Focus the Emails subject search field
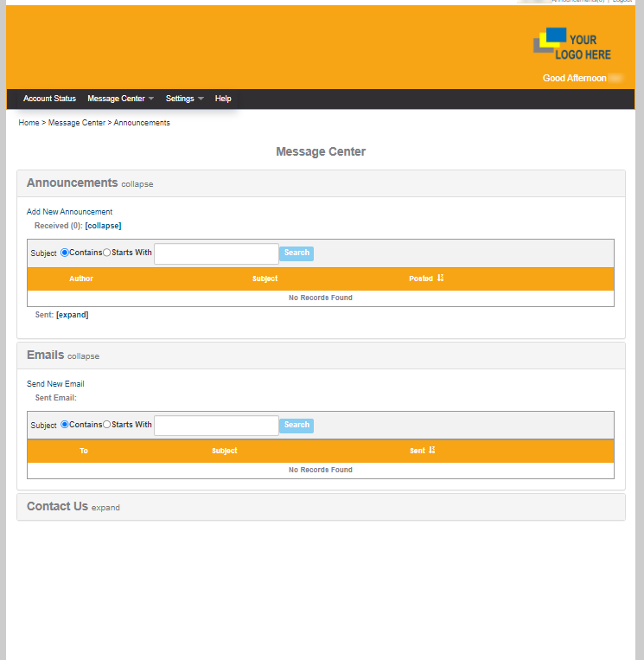644x660 pixels. point(216,426)
